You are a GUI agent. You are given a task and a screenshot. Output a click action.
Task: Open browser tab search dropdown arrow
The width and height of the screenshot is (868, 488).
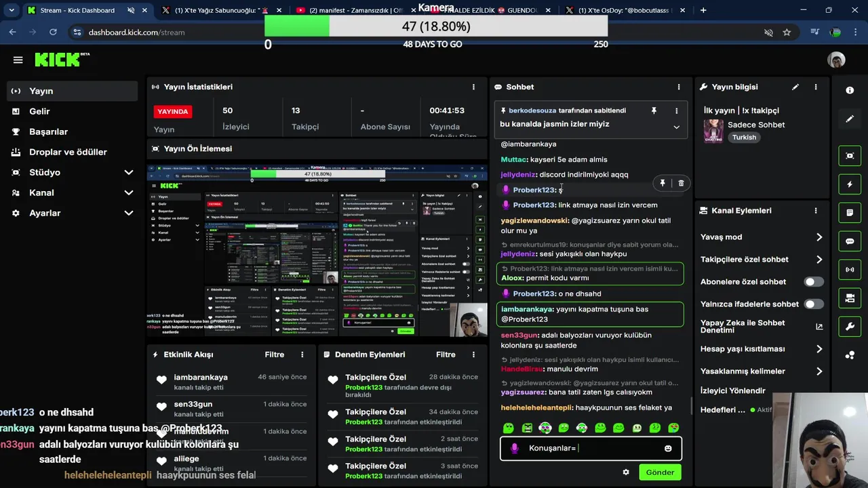point(12,10)
